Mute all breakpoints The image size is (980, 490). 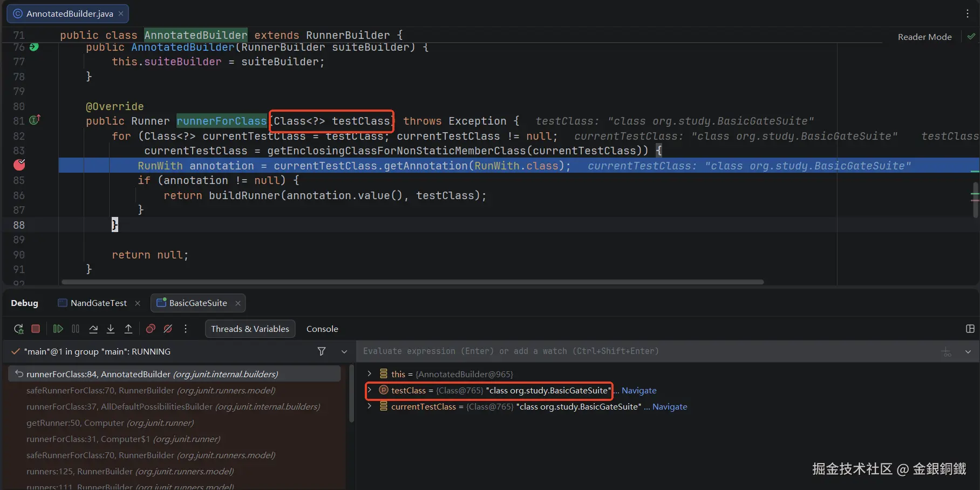point(168,329)
